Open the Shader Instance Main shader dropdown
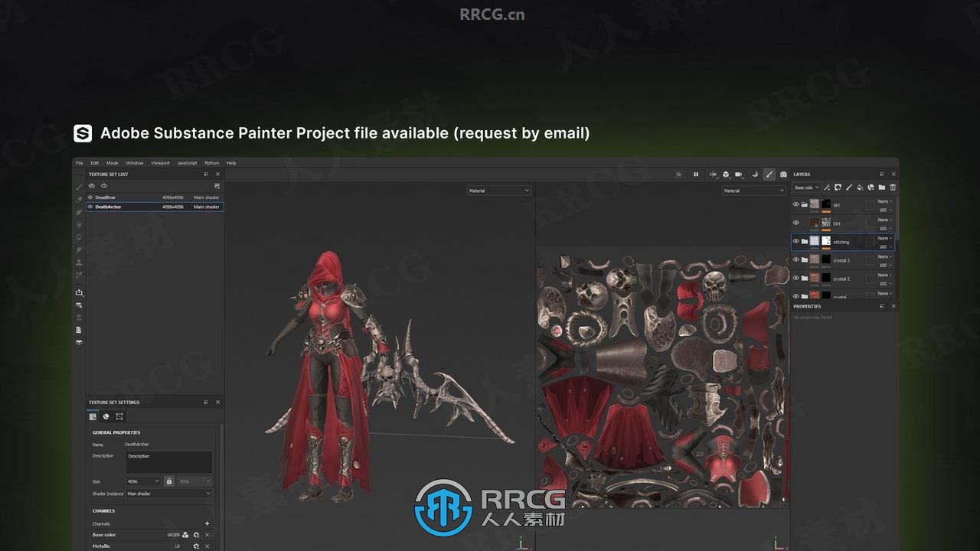This screenshot has height=551, width=980. coord(168,494)
